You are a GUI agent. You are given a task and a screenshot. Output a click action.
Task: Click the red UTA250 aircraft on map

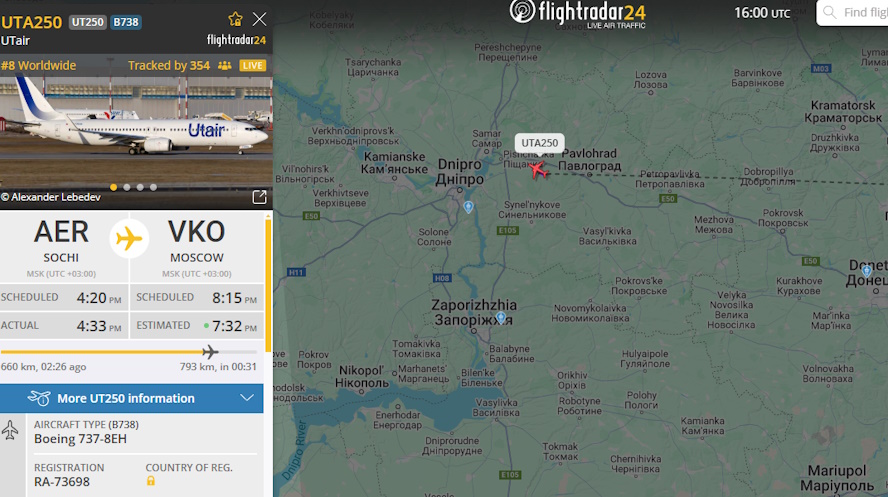537,169
